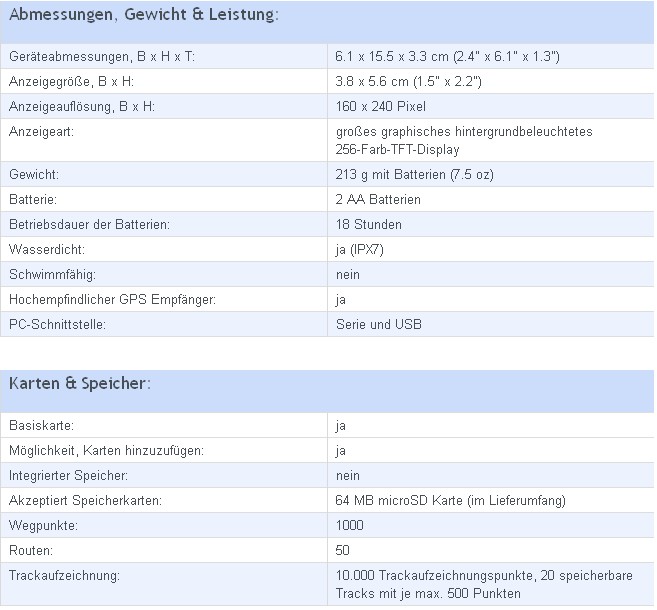
Task: Select the 'Basiskarte' row label
Action: (41, 425)
